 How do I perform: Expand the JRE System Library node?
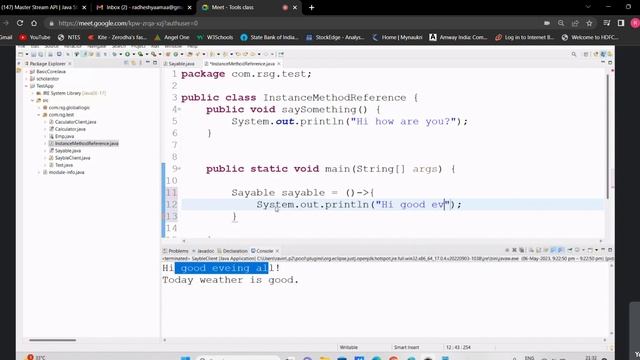point(33,93)
